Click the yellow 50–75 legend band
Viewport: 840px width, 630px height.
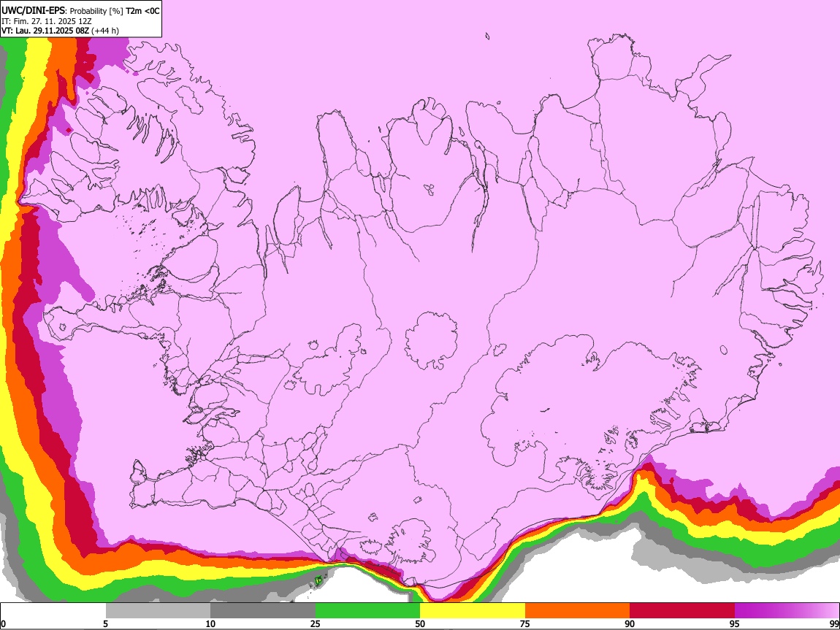(473, 611)
